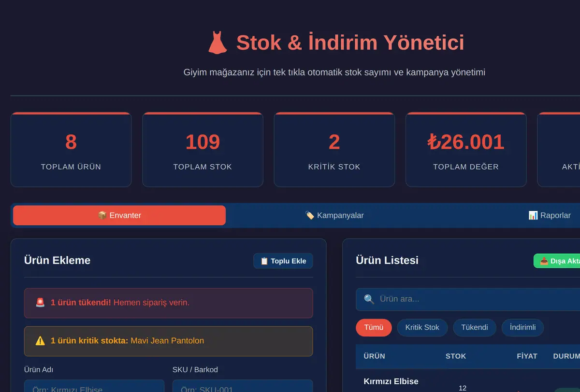580x392 pixels.
Task: Filter list by İndirimli
Action: click(522, 327)
